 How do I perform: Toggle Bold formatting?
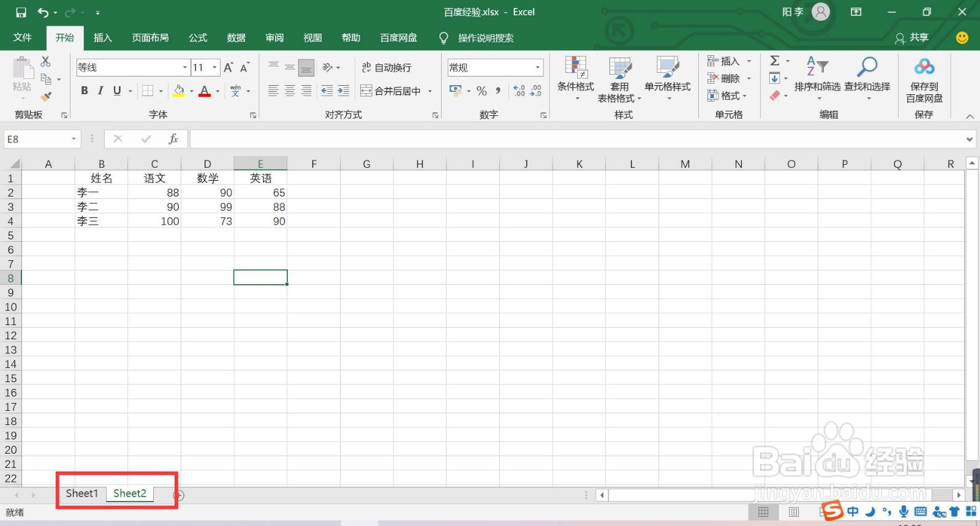[x=85, y=91]
